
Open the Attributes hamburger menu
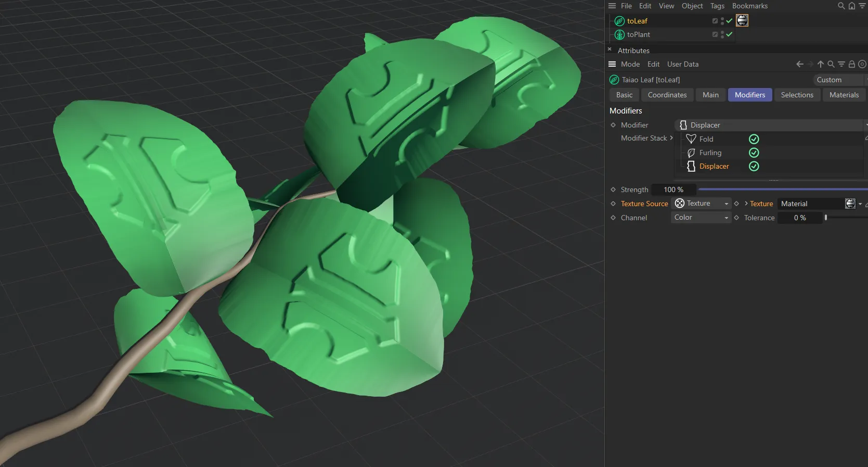pyautogui.click(x=612, y=64)
